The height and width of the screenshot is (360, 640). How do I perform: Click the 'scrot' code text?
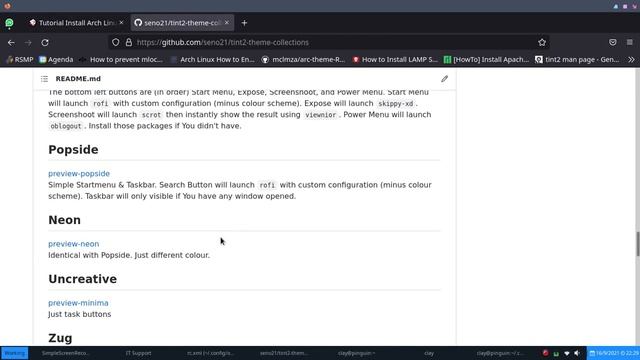[x=151, y=115]
